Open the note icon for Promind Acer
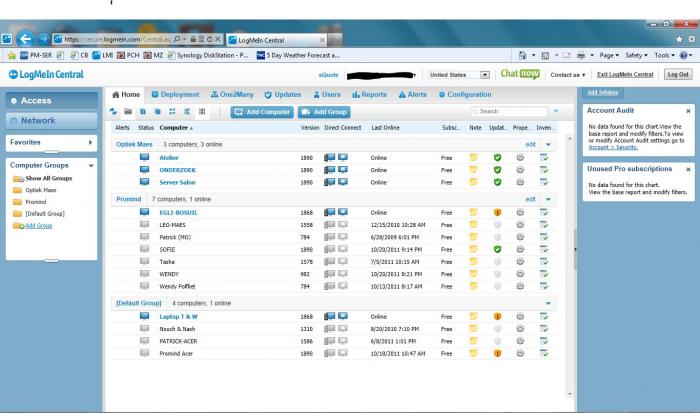 click(x=473, y=353)
